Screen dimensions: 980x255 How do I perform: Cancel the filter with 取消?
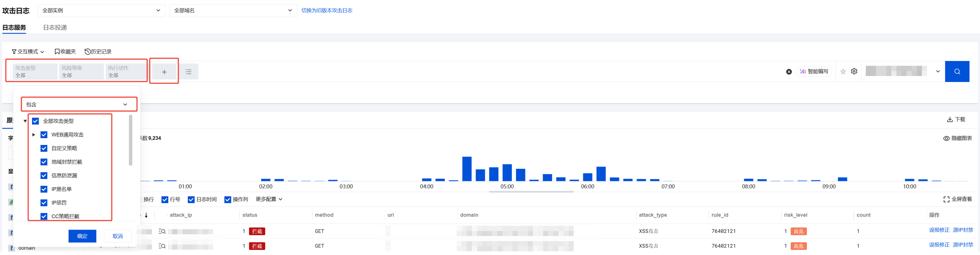pyautogui.click(x=118, y=236)
